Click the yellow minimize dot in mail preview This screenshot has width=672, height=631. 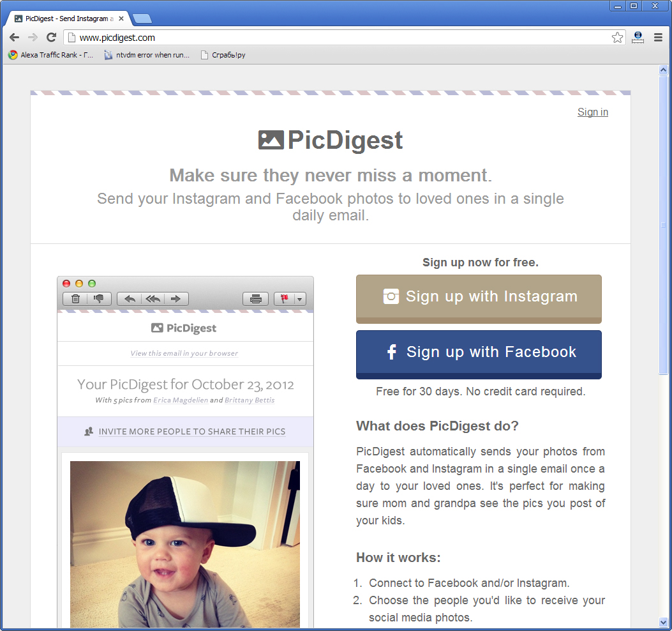[x=79, y=284]
